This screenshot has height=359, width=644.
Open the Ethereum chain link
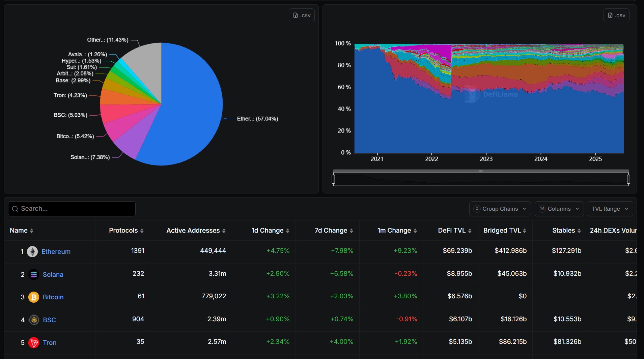56,251
